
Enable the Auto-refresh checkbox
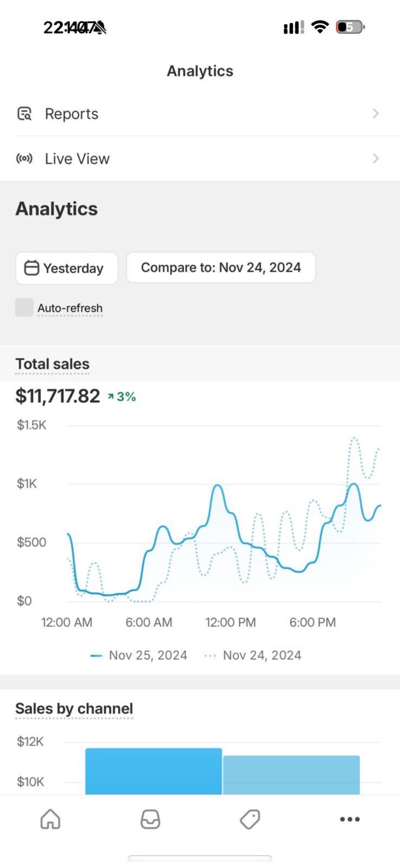pos(24,308)
